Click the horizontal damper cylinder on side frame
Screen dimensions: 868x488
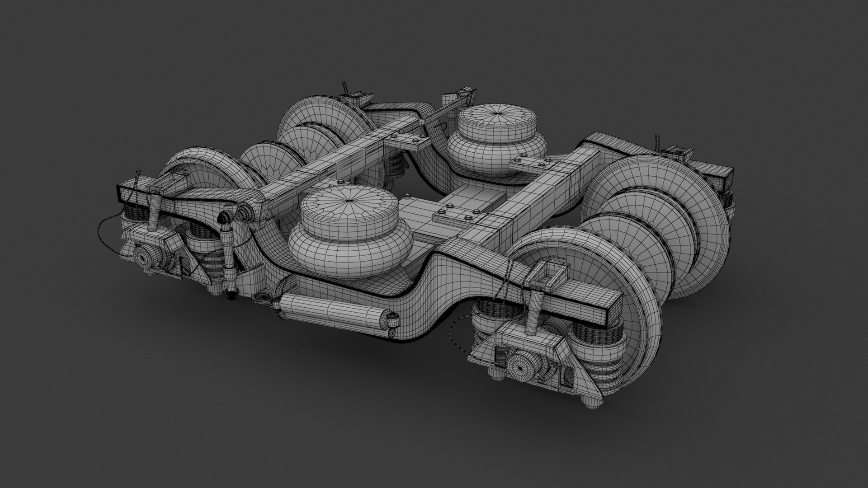pyautogui.click(x=332, y=310)
